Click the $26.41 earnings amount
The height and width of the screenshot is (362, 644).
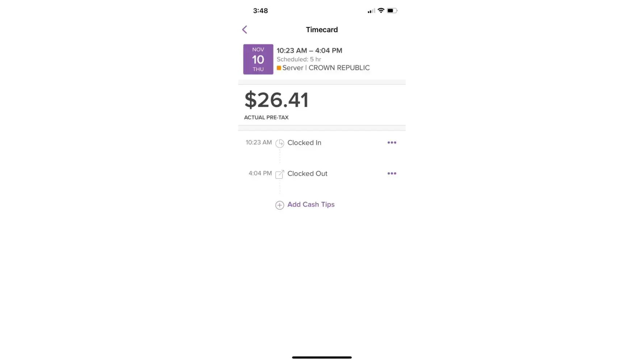tap(276, 100)
